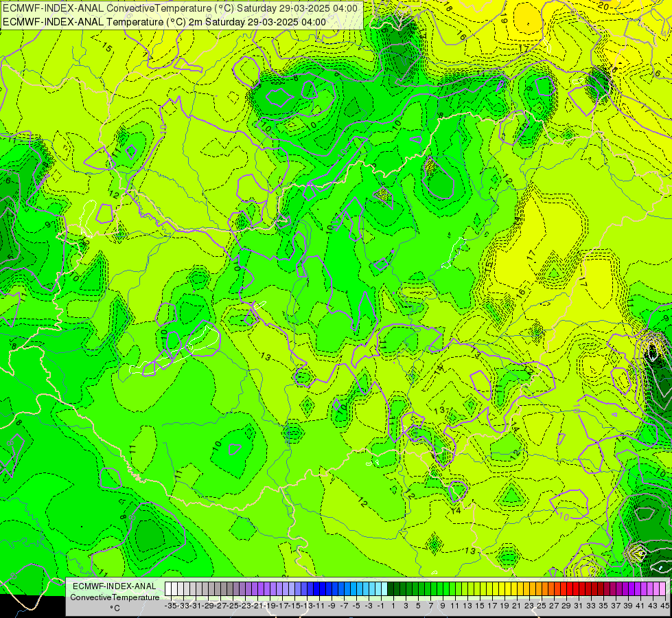Click the color scale label '41'

pos(640,606)
